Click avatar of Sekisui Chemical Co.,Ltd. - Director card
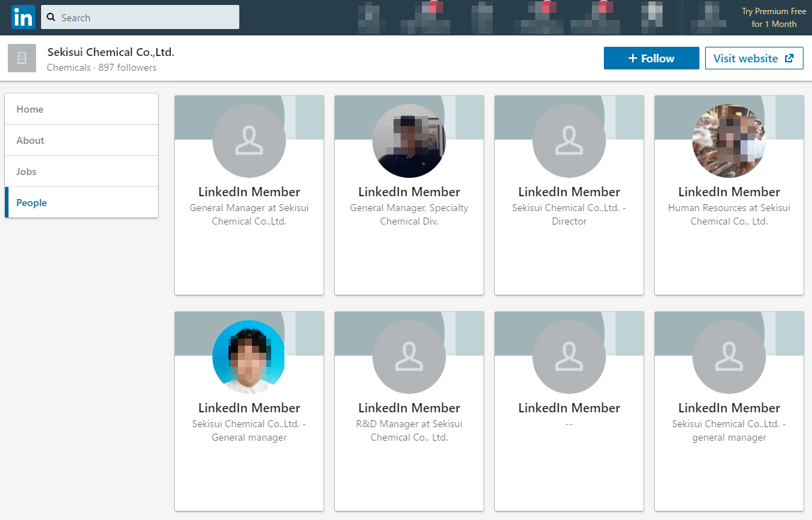Screen dimensions: 812x520 pyautogui.click(x=569, y=140)
